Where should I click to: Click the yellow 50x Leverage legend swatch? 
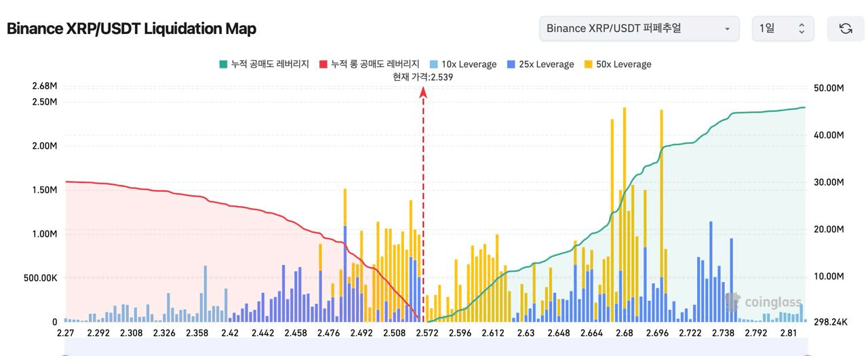tap(588, 64)
